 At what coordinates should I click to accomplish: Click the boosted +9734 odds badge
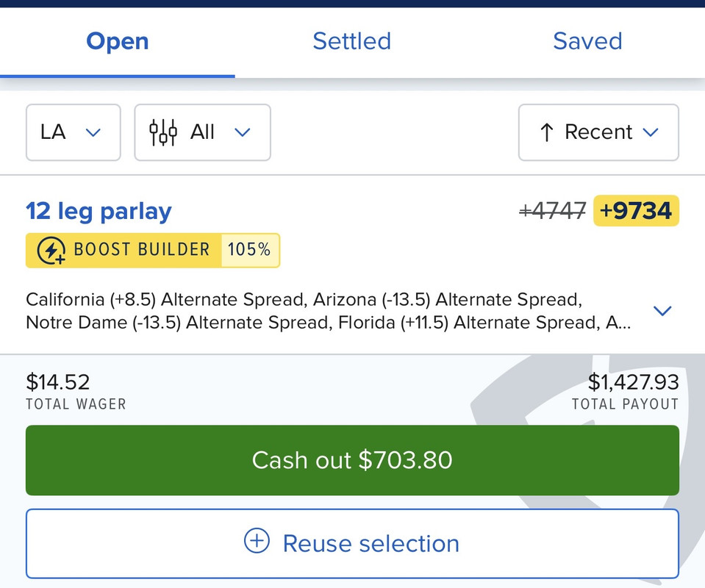click(x=636, y=212)
